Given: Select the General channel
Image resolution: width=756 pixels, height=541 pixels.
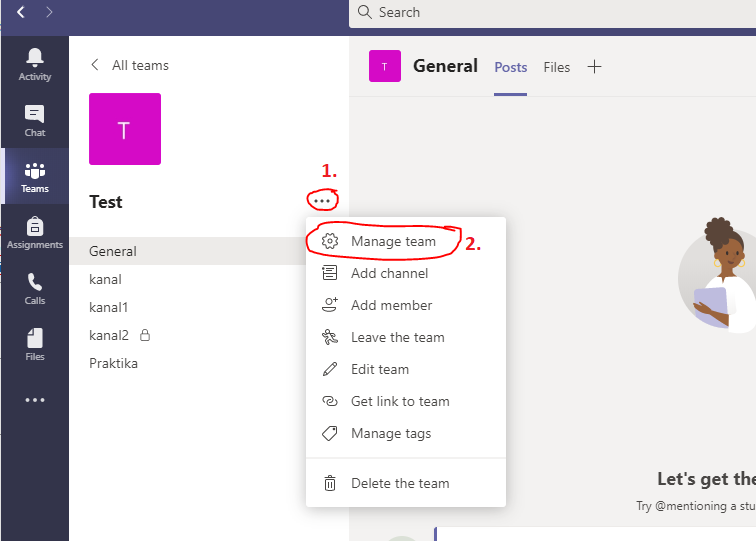Looking at the screenshot, I should coord(188,251).
